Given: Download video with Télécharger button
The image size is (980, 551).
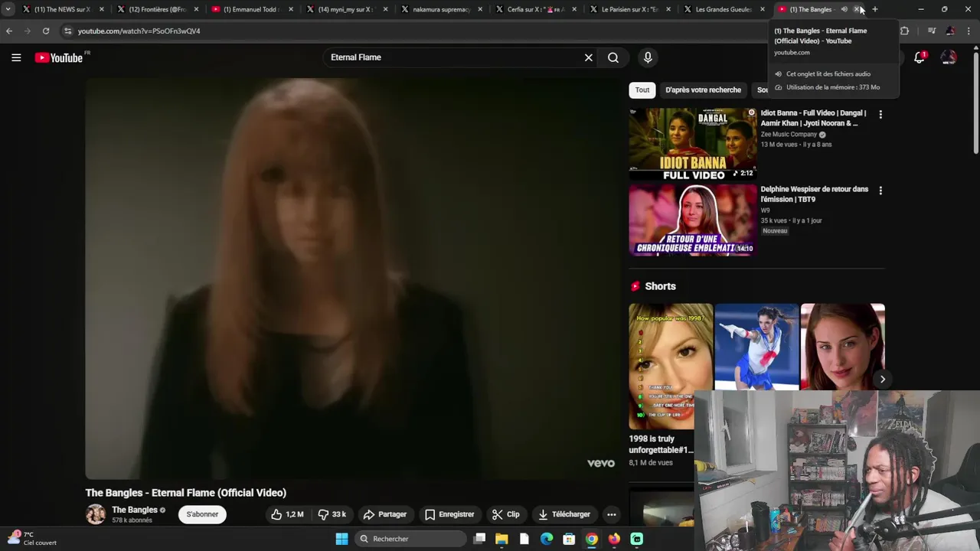Looking at the screenshot, I should (563, 514).
